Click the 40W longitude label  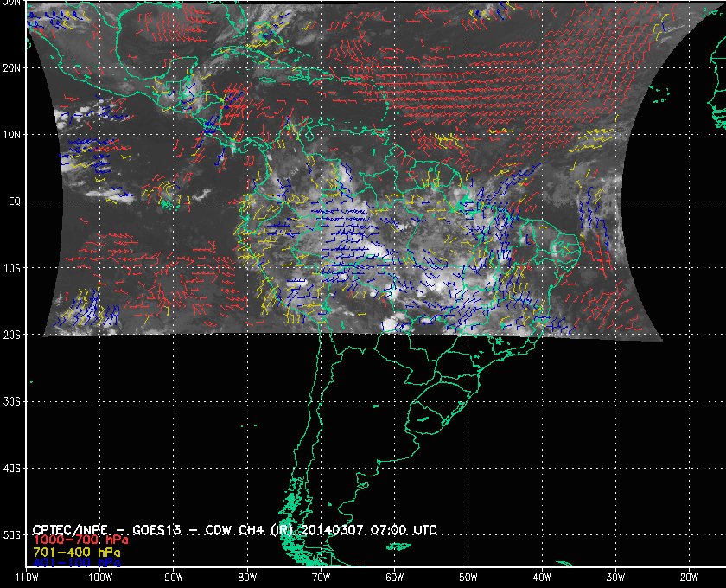[542, 578]
